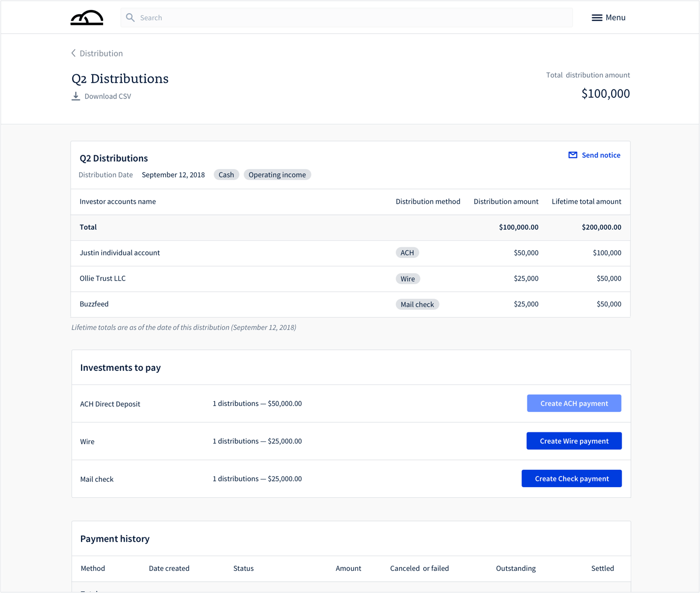Select the Cash tag chip

click(226, 175)
